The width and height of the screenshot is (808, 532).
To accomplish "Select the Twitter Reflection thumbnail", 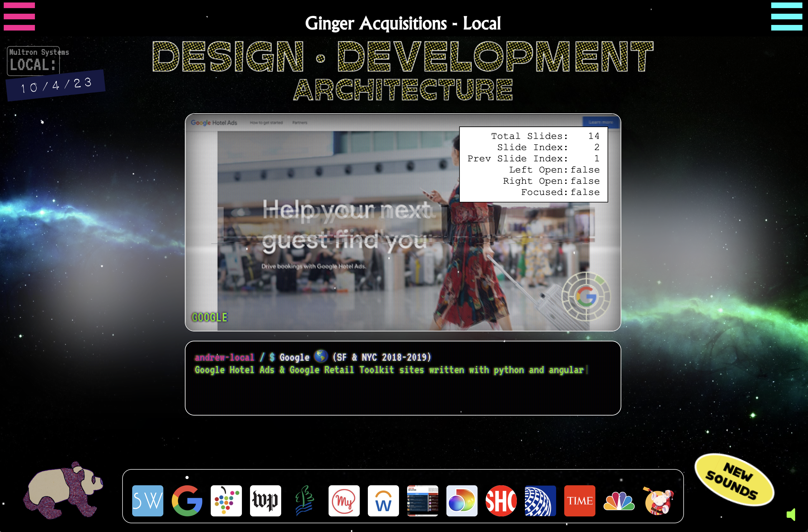I will 422,501.
